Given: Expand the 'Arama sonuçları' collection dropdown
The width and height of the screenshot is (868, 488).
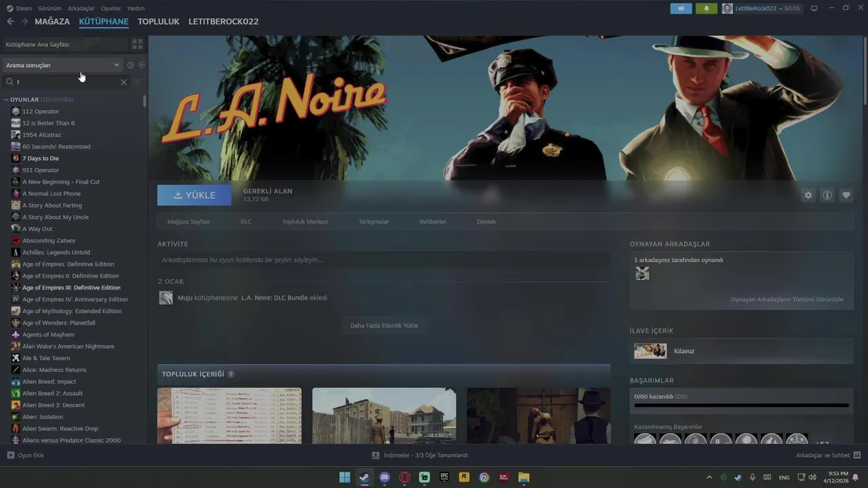Looking at the screenshot, I should click(62, 65).
